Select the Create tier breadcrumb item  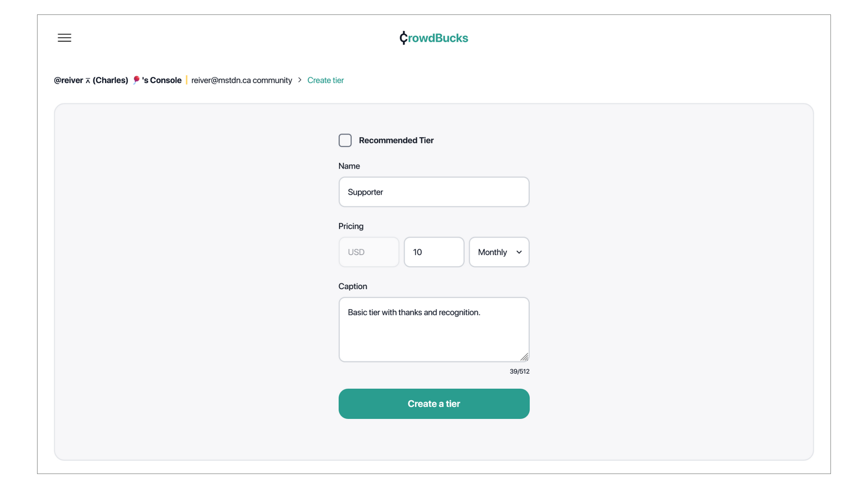pyautogui.click(x=325, y=80)
